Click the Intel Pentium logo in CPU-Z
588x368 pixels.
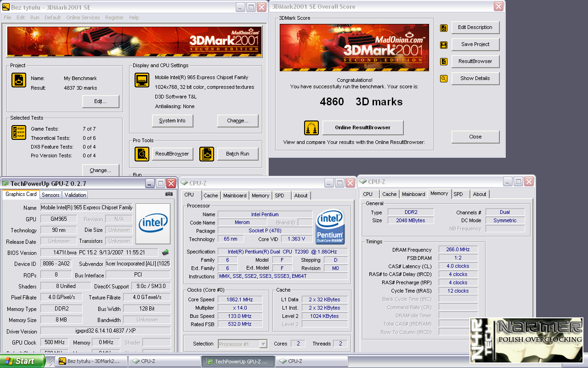pos(329,228)
